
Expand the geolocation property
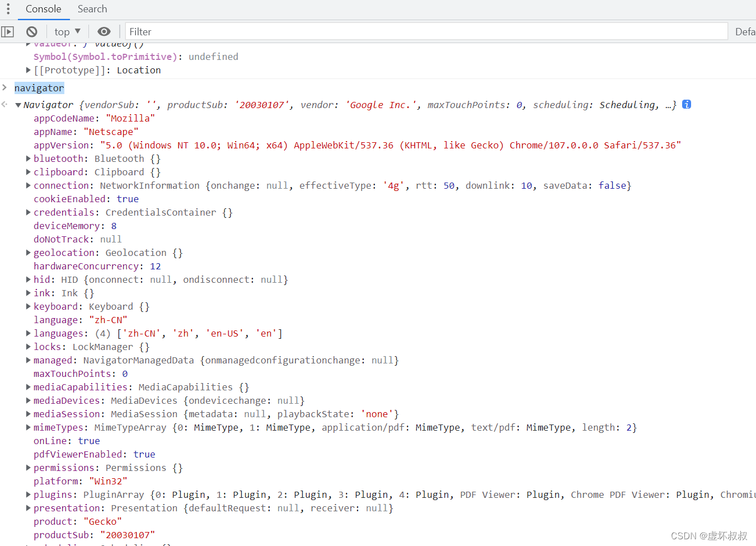[28, 253]
